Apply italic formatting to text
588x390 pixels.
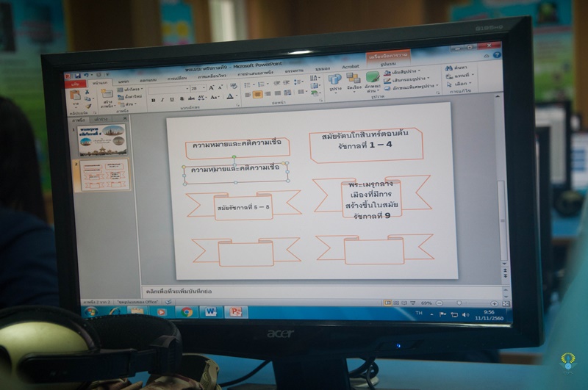click(x=162, y=98)
